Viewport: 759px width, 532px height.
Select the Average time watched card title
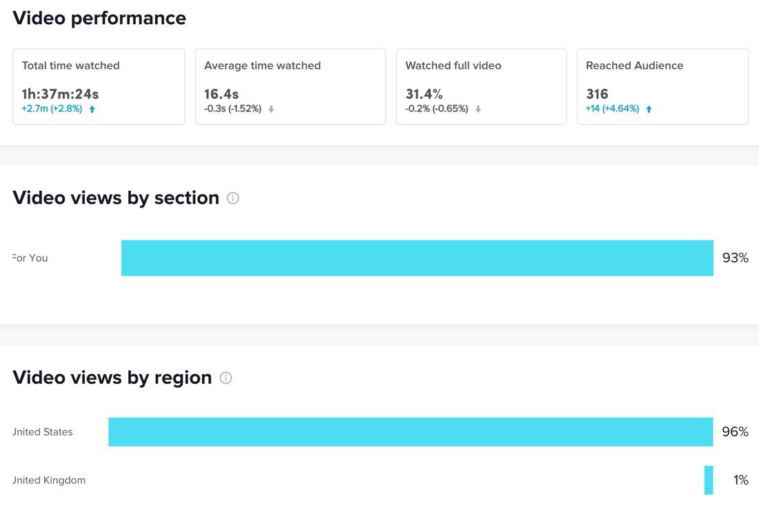tap(262, 65)
